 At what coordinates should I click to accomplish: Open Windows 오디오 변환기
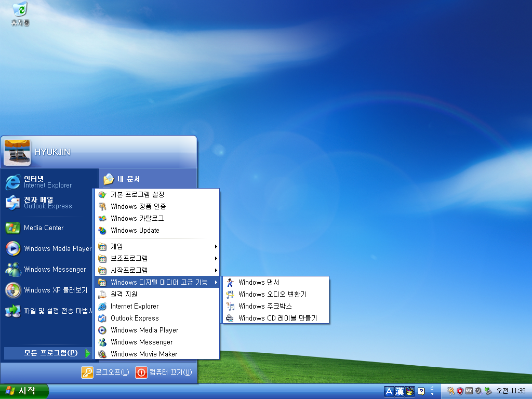pos(275,294)
